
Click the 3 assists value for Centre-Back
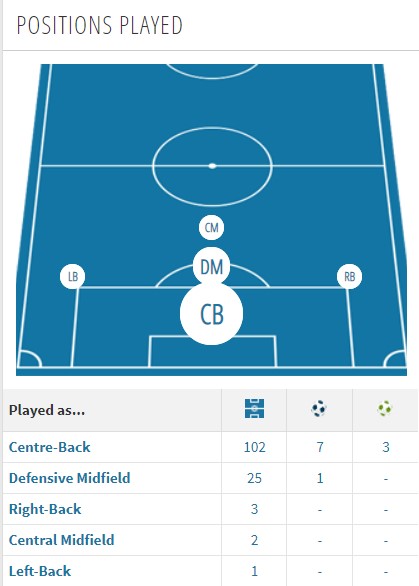(x=386, y=447)
